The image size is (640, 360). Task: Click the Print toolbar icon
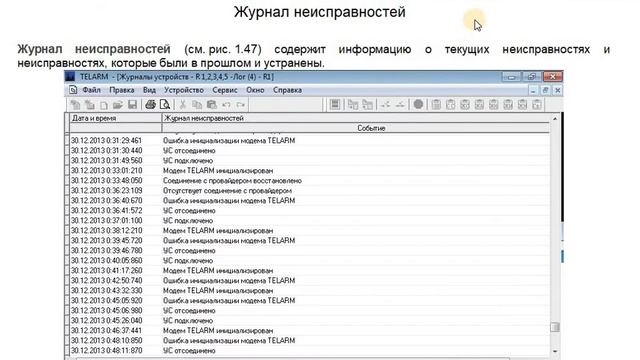(151, 105)
